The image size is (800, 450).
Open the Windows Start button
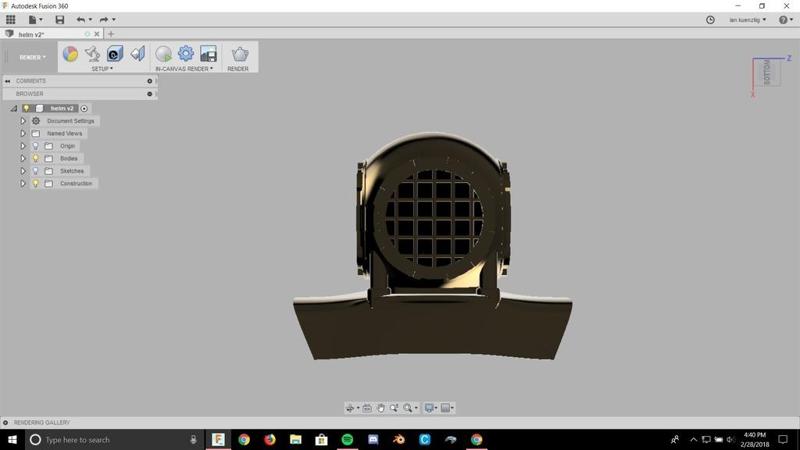(12, 439)
